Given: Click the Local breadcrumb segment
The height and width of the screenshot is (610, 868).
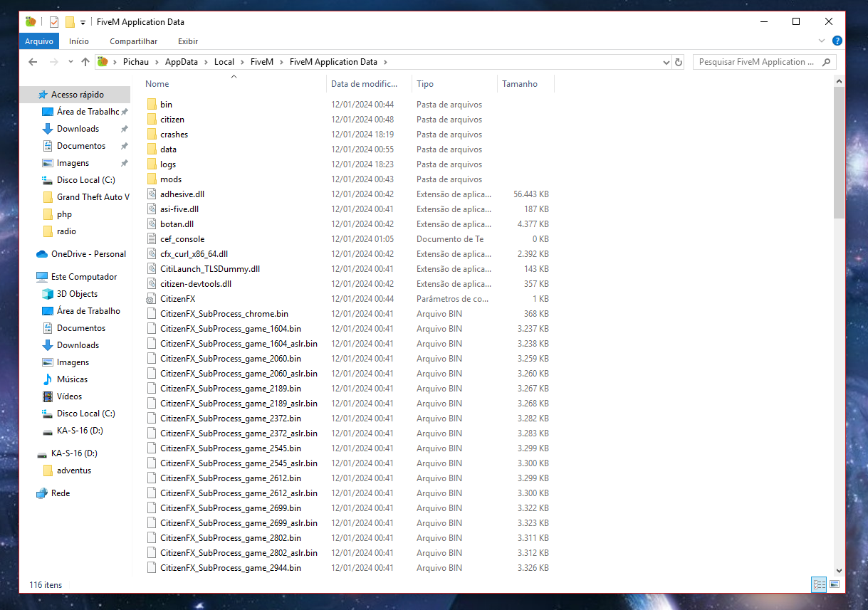Looking at the screenshot, I should tap(224, 62).
